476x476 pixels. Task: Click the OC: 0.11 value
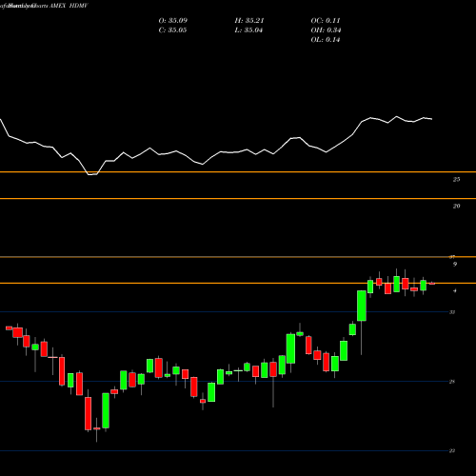[326, 21]
